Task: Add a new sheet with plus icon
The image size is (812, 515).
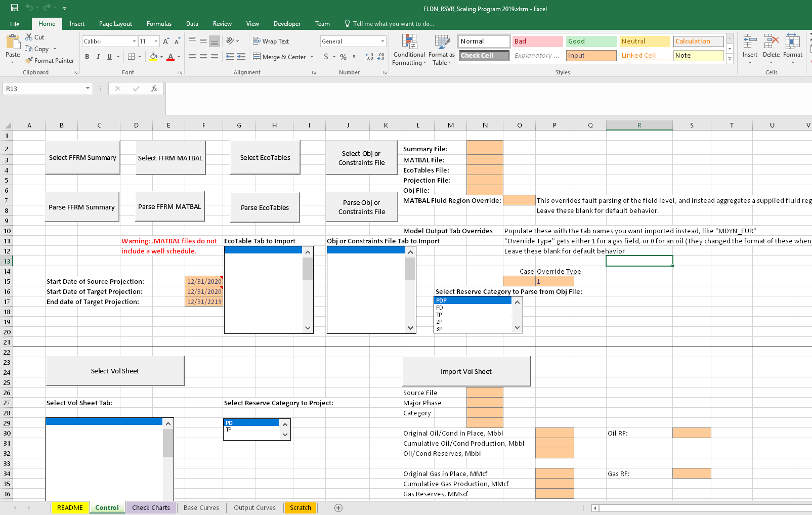Action: click(x=338, y=507)
